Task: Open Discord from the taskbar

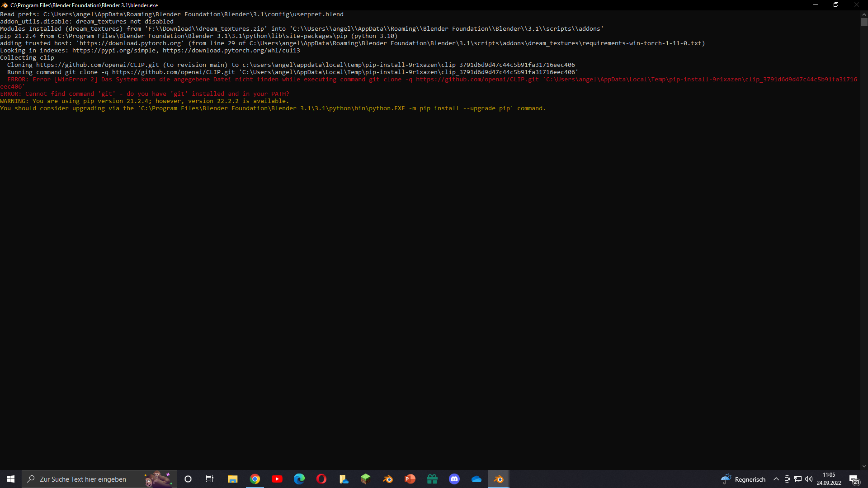Action: [x=454, y=479]
